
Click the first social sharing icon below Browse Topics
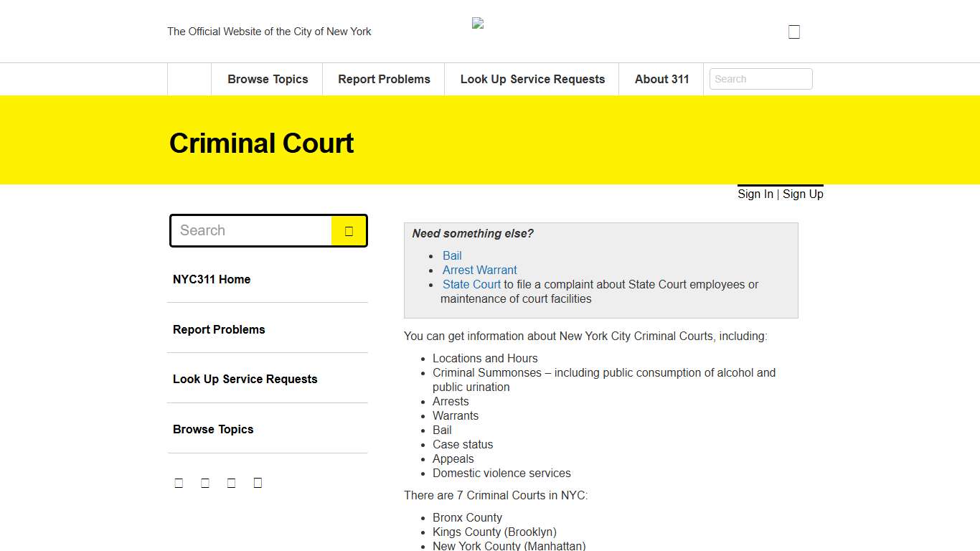pos(179,482)
